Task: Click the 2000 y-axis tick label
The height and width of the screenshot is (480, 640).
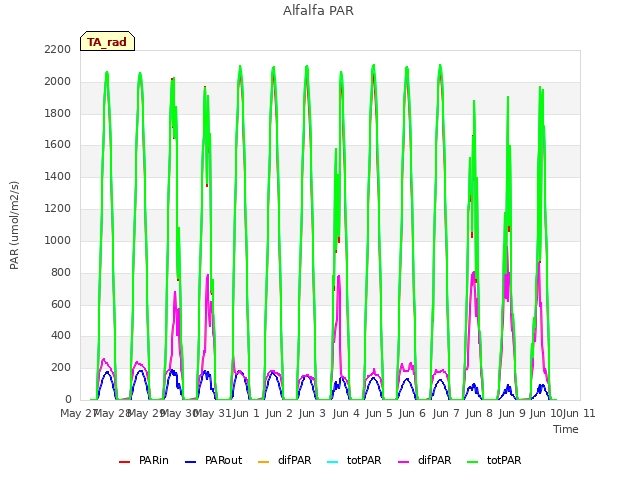Action: (x=58, y=82)
